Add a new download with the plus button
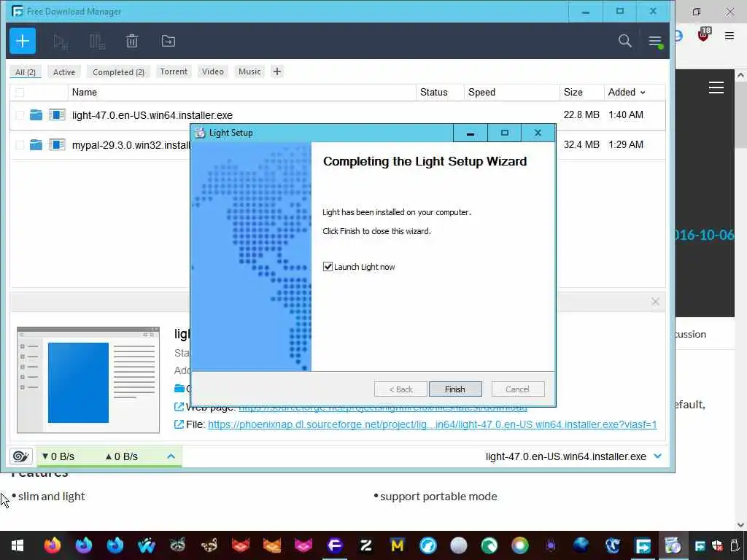Viewport: 747px width, 560px height. point(23,41)
